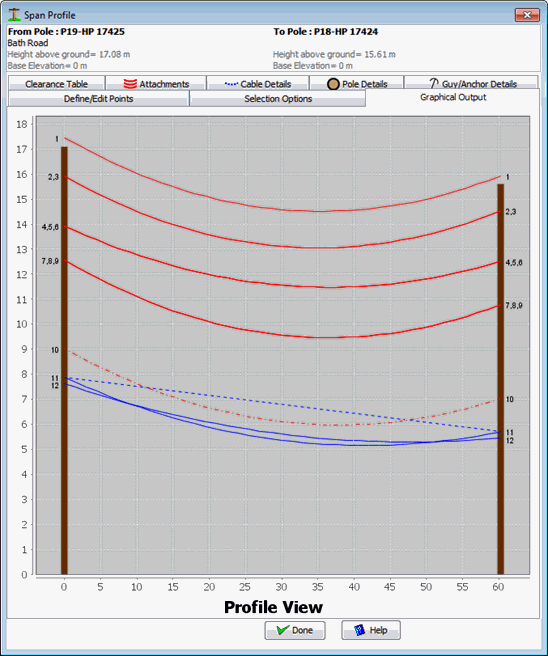Click the blue book Help icon
This screenshot has width=548, height=656.
tap(359, 630)
